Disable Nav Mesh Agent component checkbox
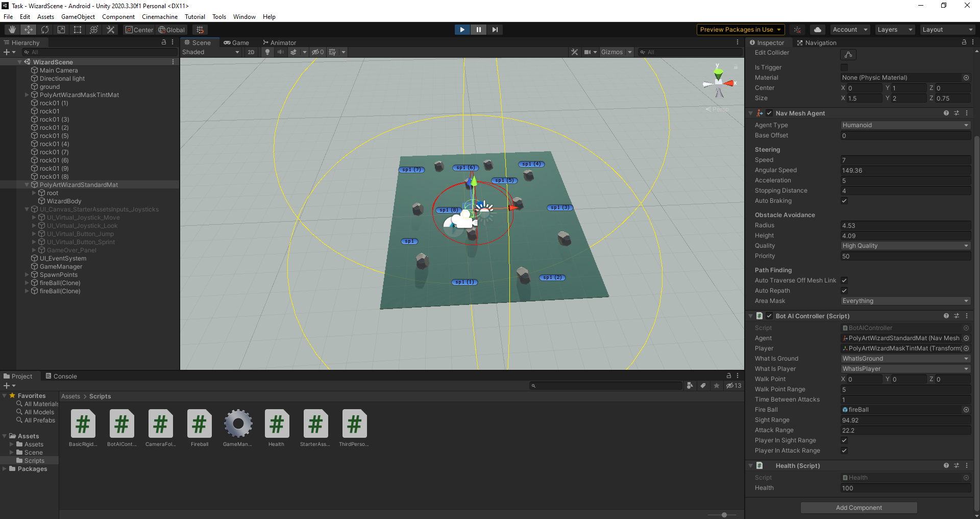 769,113
